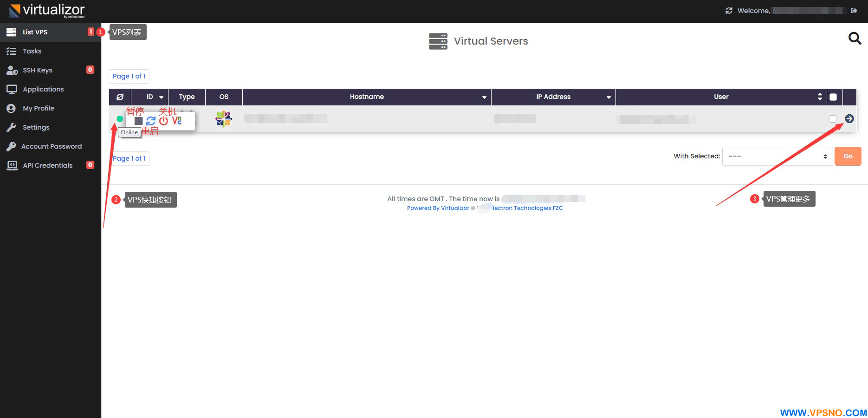The height and width of the screenshot is (418, 868).
Task: Click the Settings wrench icon
Action: point(11,127)
